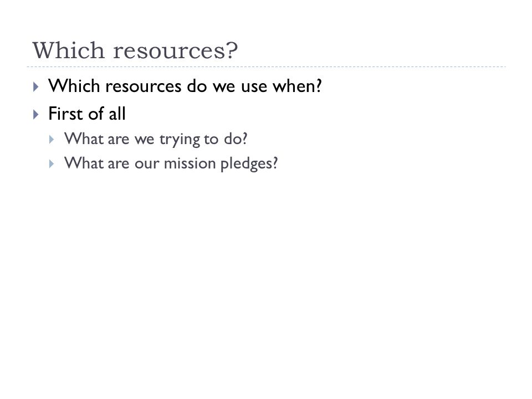This screenshot has width=532, height=399.
Task: Click the word "all" in "First of all"
Action: point(117,113)
